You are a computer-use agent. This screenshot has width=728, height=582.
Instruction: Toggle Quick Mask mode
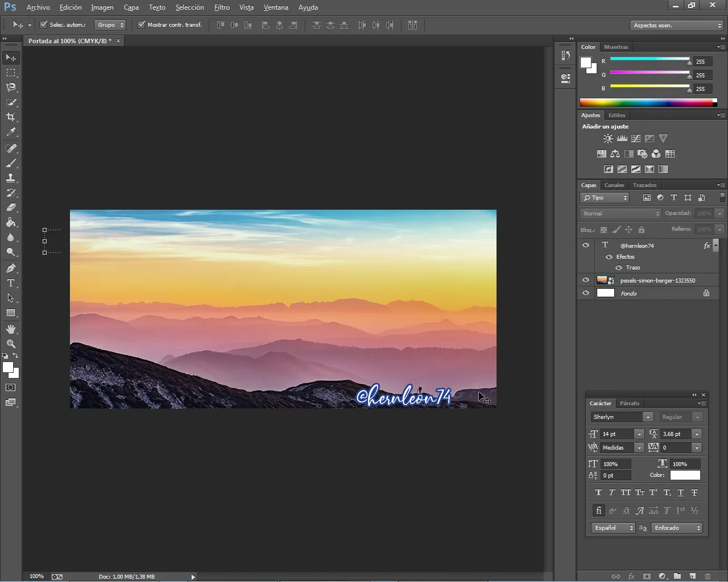(11, 388)
